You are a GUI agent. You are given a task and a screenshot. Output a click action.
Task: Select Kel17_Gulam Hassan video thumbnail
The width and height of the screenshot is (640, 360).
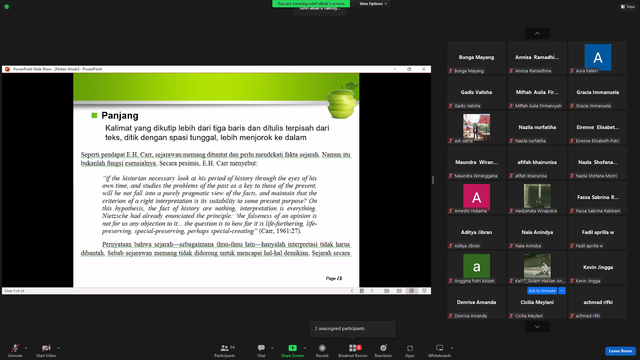(x=537, y=267)
